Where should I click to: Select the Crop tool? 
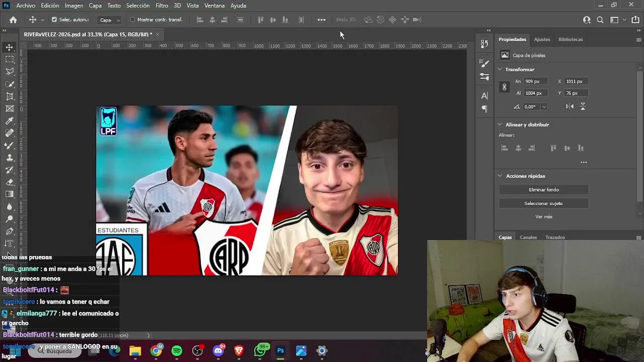10,96
